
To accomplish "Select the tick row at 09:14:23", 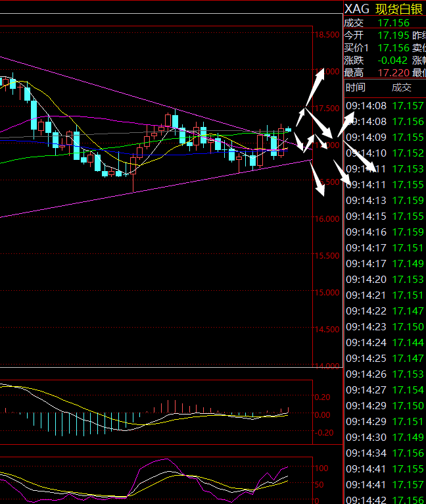I will (385, 326).
